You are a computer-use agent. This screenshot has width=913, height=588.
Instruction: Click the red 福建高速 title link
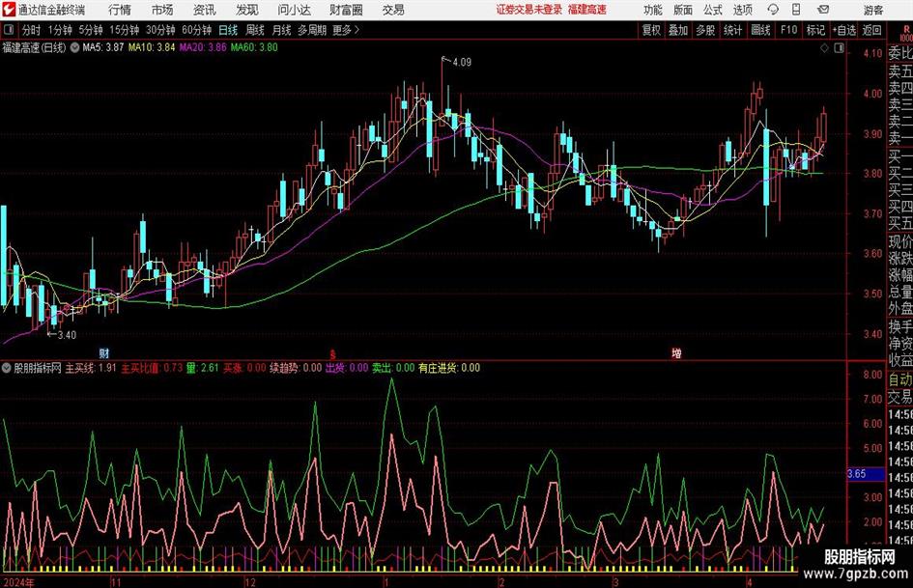tap(587, 10)
